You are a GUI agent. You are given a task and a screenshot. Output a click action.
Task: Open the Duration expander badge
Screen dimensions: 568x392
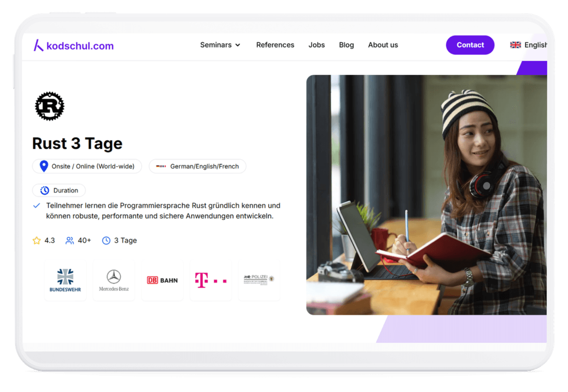59,190
